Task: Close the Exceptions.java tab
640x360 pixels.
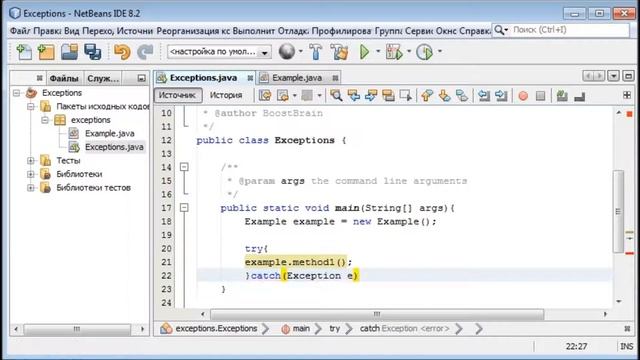Action: coord(250,78)
